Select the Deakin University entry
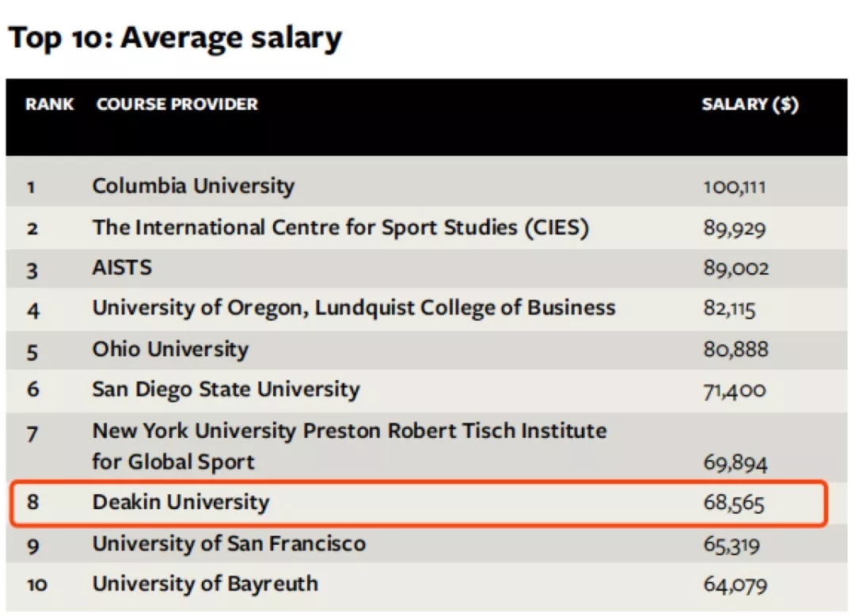 pos(180,502)
